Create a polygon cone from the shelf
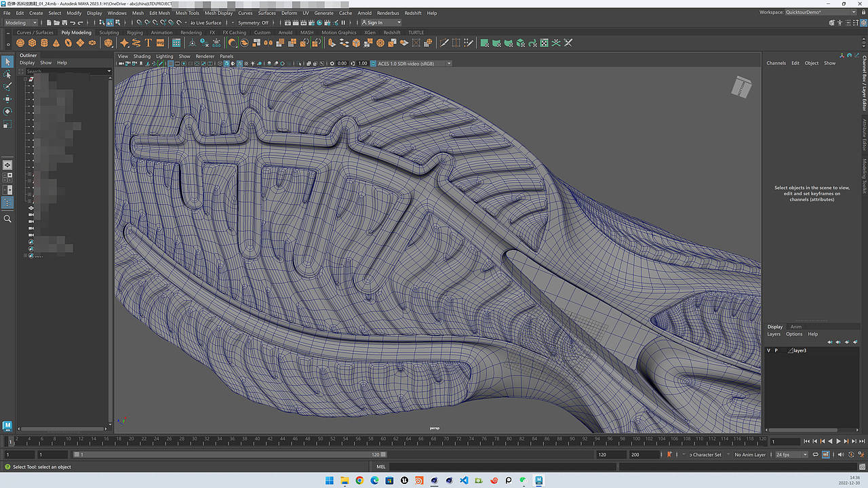Screen dimensions: 868x488 (x=56, y=43)
